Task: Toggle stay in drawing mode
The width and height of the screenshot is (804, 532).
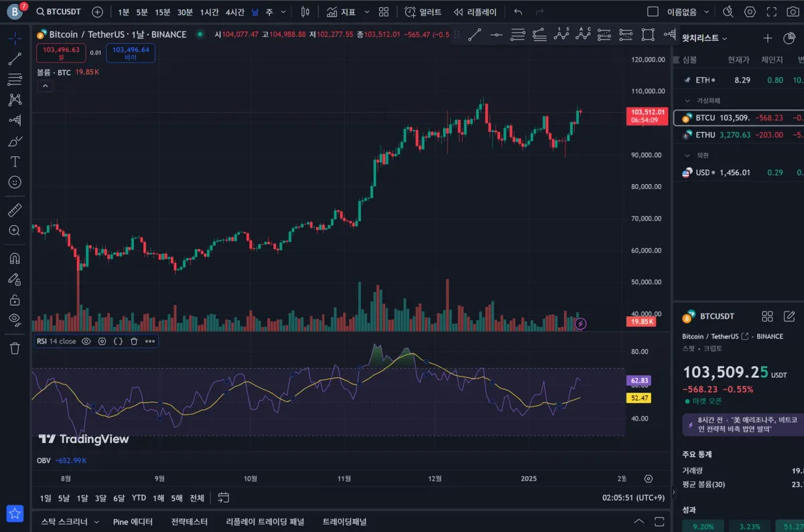Action: (14, 279)
